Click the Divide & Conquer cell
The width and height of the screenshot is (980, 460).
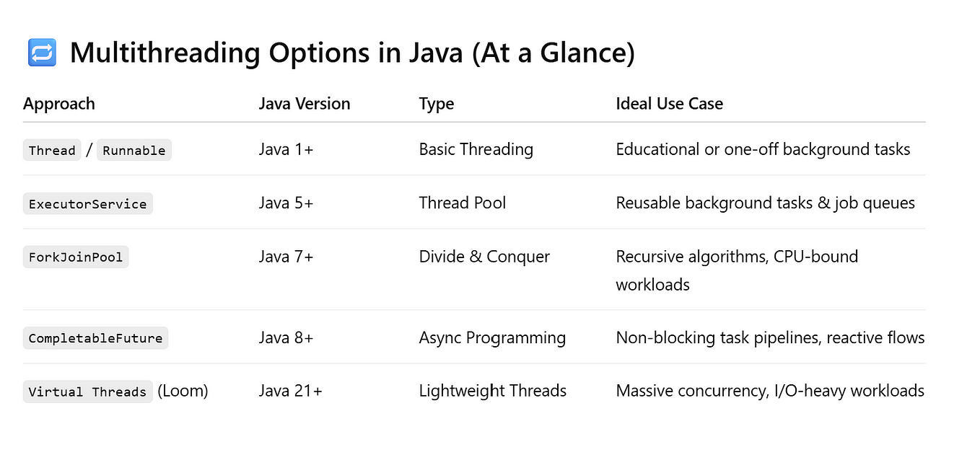point(484,257)
